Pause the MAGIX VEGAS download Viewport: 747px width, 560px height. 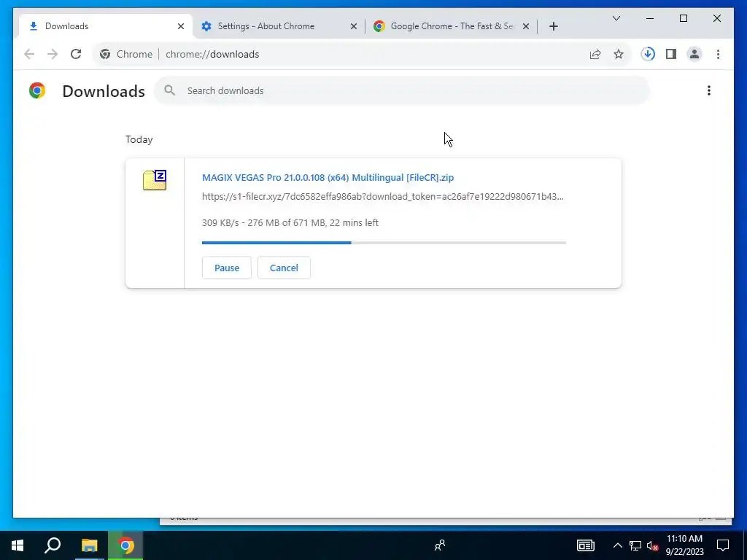click(x=227, y=268)
